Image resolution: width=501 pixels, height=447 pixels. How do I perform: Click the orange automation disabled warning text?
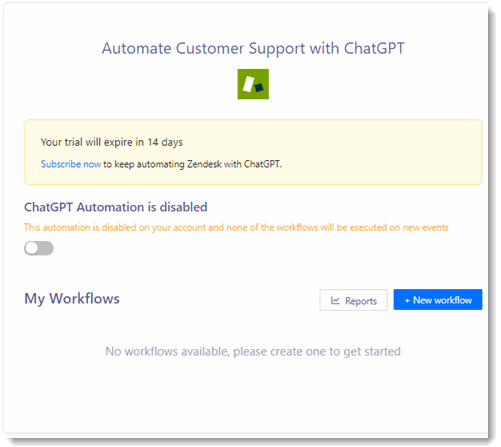tap(236, 228)
